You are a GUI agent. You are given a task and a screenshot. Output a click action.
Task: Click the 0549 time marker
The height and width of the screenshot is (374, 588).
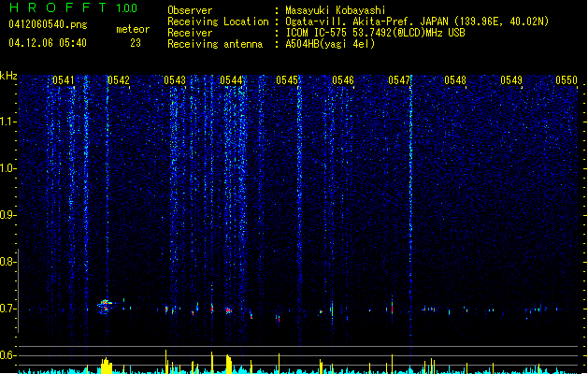pyautogui.click(x=511, y=79)
